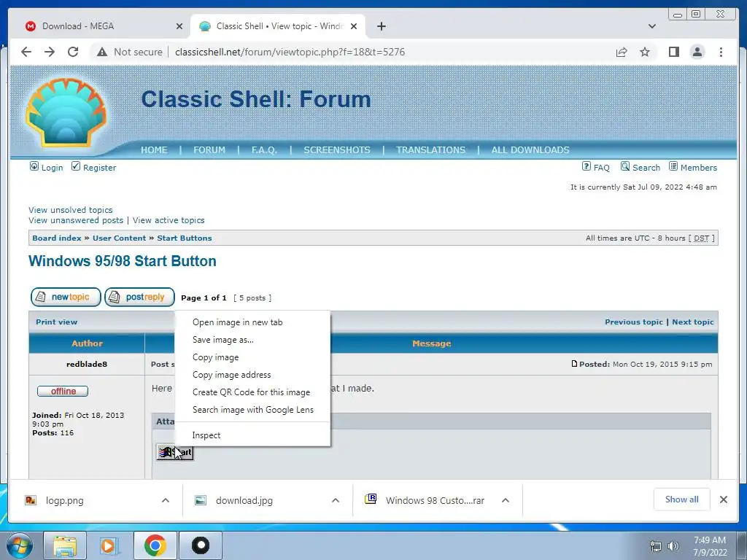Image resolution: width=747 pixels, height=560 pixels.
Task: Switch to the Download - MEGA tab
Action: [100, 26]
